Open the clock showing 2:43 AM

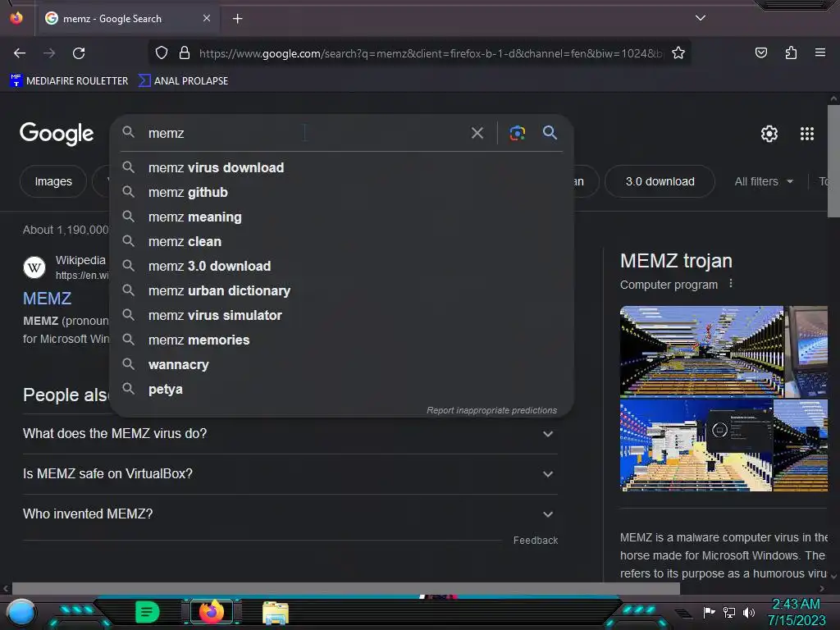pos(796,612)
